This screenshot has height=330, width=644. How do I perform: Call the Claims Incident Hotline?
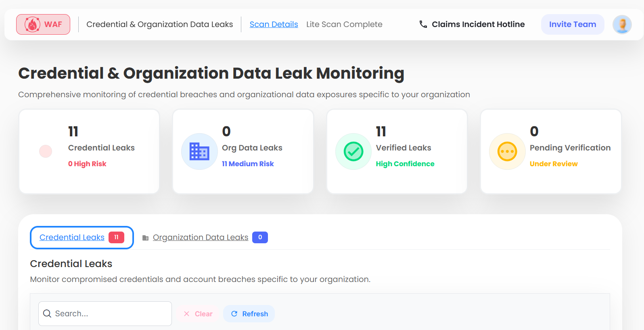point(472,24)
